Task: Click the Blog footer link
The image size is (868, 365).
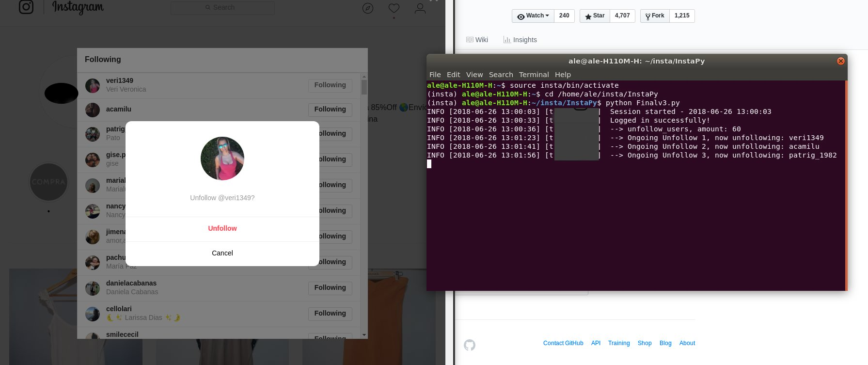Action: click(665, 343)
